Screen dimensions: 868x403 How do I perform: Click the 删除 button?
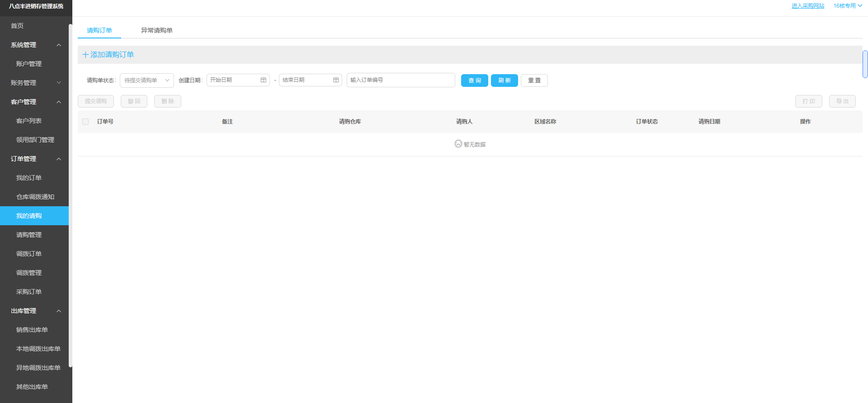click(x=168, y=101)
